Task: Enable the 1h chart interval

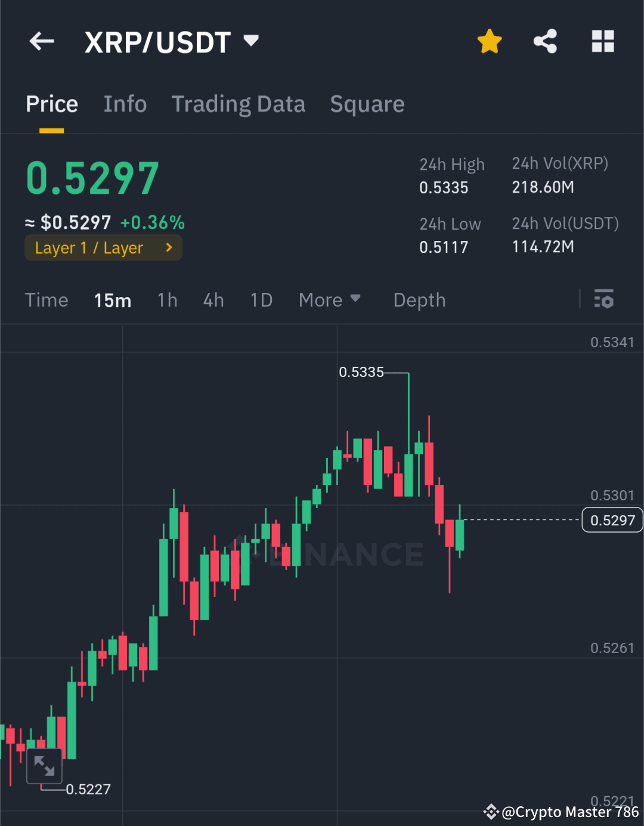Action: pos(167,300)
